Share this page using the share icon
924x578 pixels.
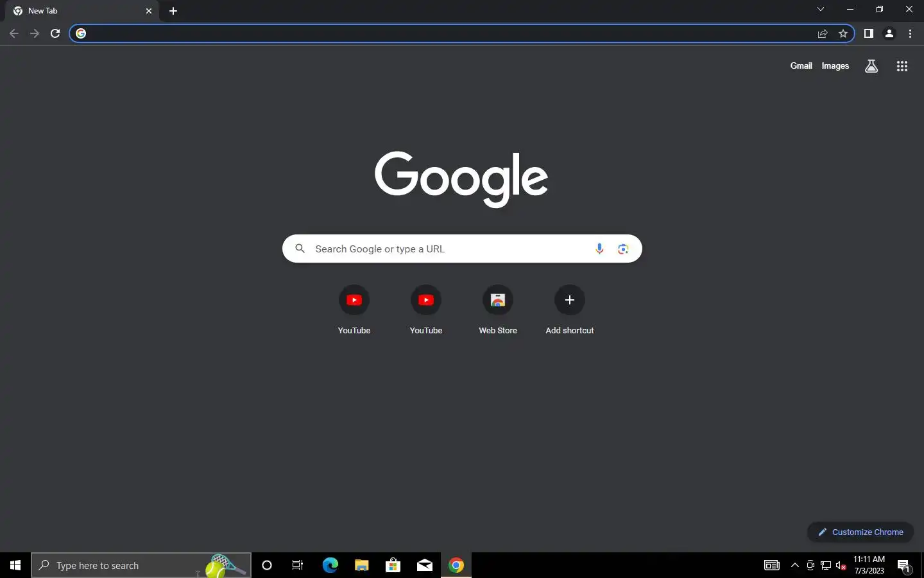pyautogui.click(x=823, y=33)
